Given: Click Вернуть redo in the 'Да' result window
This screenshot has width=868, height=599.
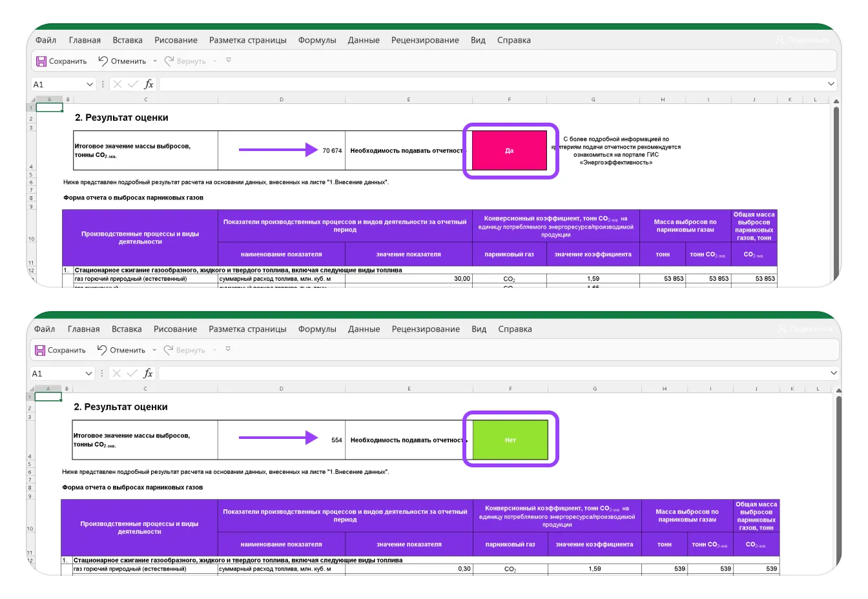Looking at the screenshot, I should click(x=185, y=61).
